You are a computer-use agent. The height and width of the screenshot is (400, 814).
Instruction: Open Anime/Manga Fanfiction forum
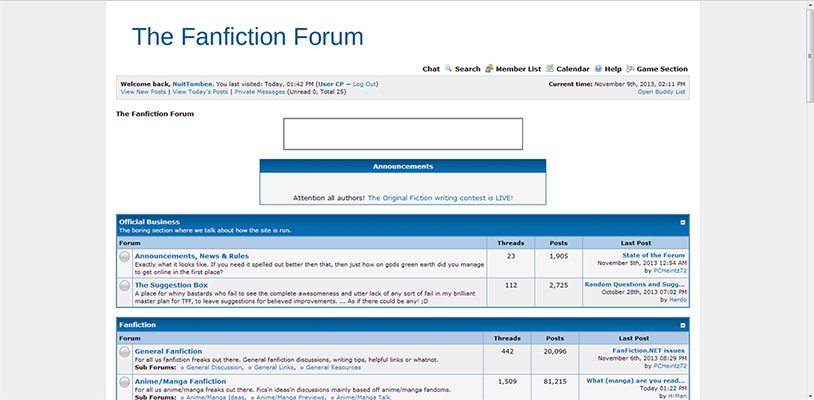(180, 381)
